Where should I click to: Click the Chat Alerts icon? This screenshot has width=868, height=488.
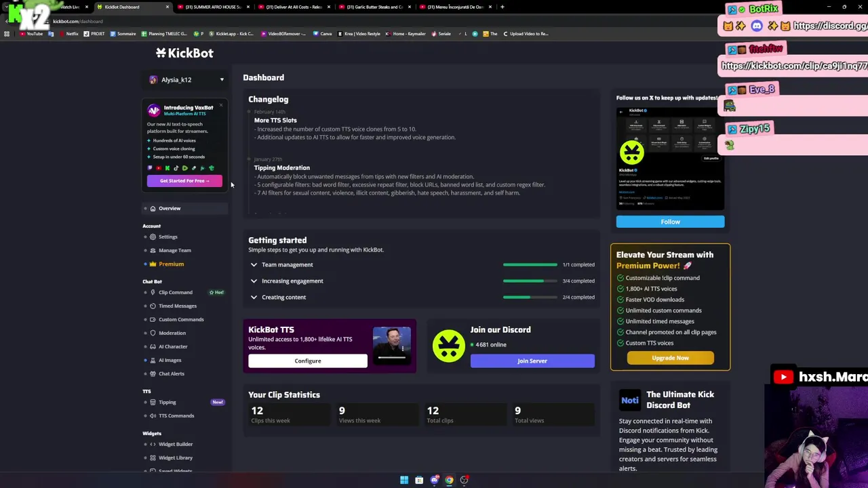pyautogui.click(x=153, y=374)
